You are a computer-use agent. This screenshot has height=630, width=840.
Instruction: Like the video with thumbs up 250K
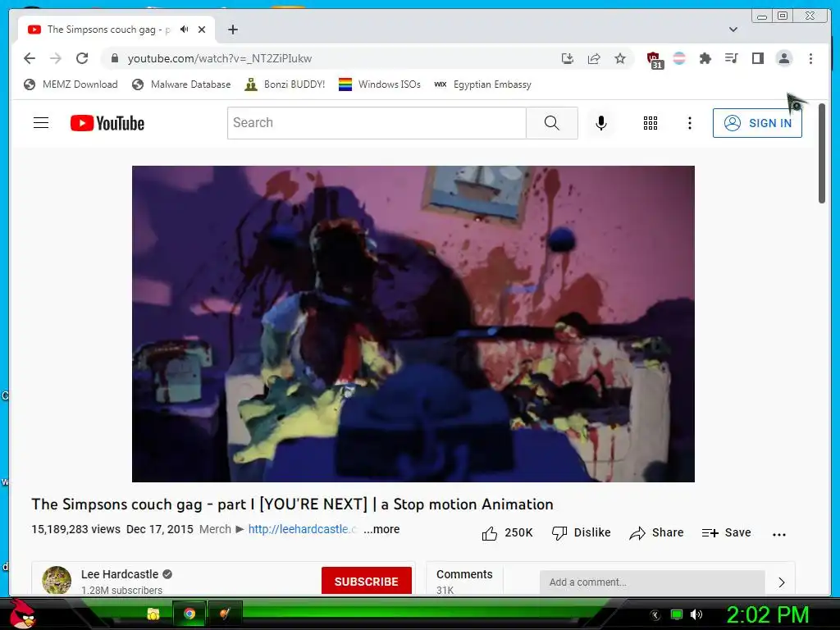(507, 533)
